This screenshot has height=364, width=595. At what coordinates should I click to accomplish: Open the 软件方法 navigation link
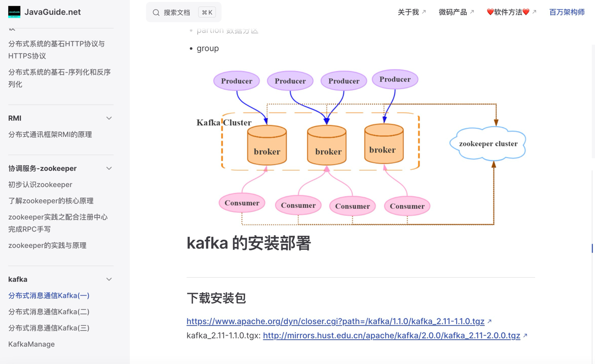coord(511,12)
